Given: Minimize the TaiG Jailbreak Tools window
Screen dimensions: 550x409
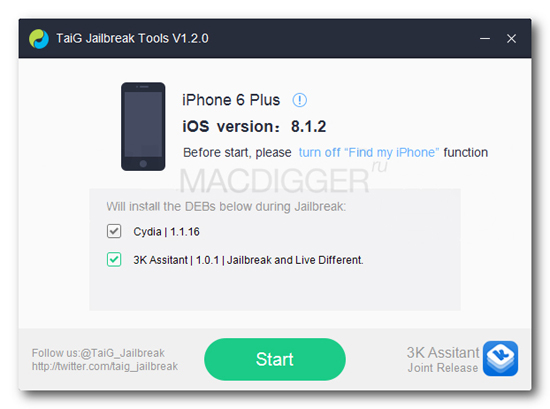Looking at the screenshot, I should [x=485, y=38].
